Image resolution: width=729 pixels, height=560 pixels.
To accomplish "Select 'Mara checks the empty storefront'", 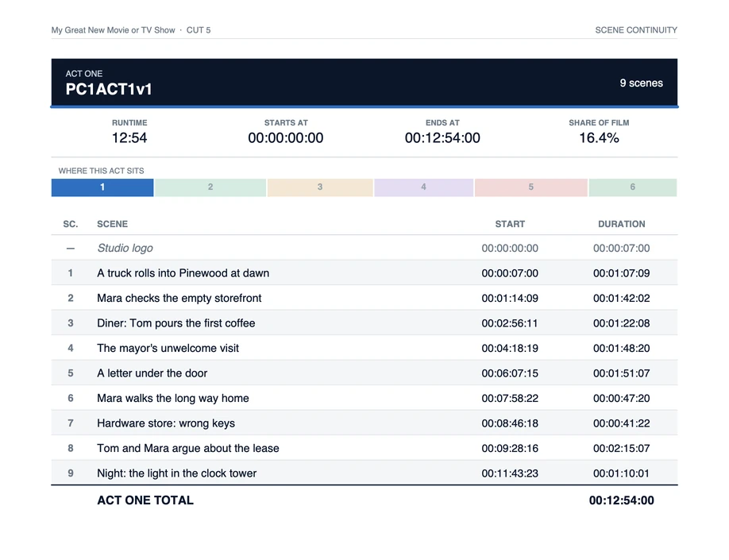I will tap(364, 298).
